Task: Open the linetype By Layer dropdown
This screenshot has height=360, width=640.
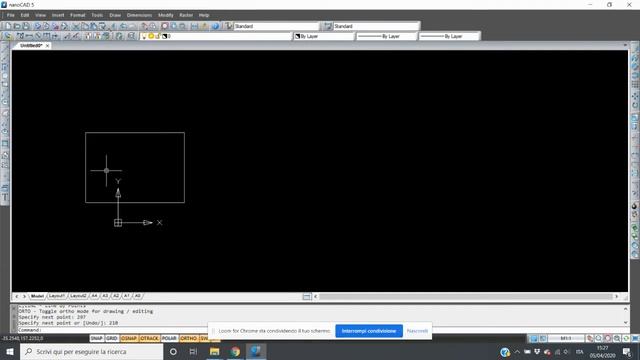Action: point(387,36)
